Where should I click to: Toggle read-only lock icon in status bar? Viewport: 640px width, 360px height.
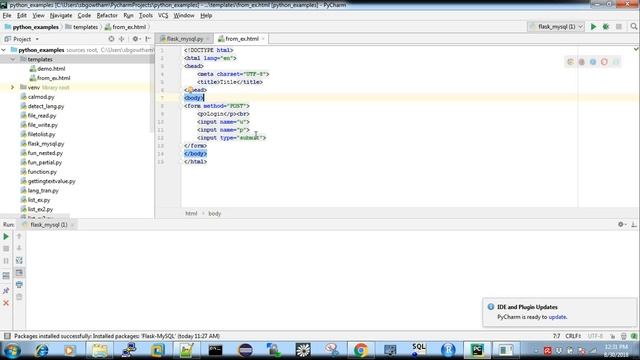click(x=613, y=336)
